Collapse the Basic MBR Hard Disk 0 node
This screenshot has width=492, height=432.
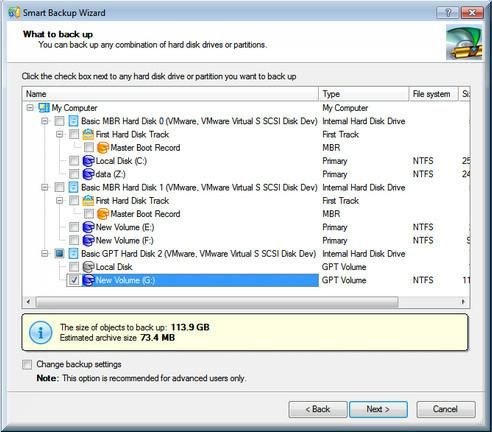[x=45, y=121]
